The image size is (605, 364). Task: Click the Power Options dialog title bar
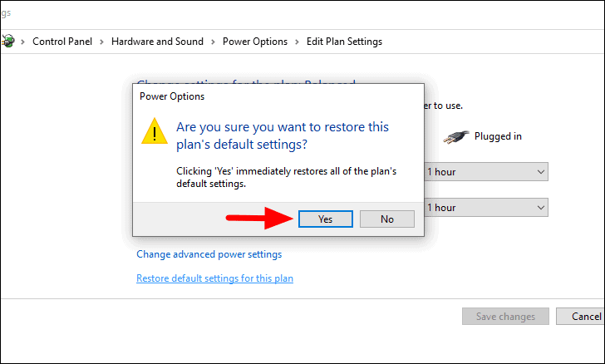click(278, 96)
